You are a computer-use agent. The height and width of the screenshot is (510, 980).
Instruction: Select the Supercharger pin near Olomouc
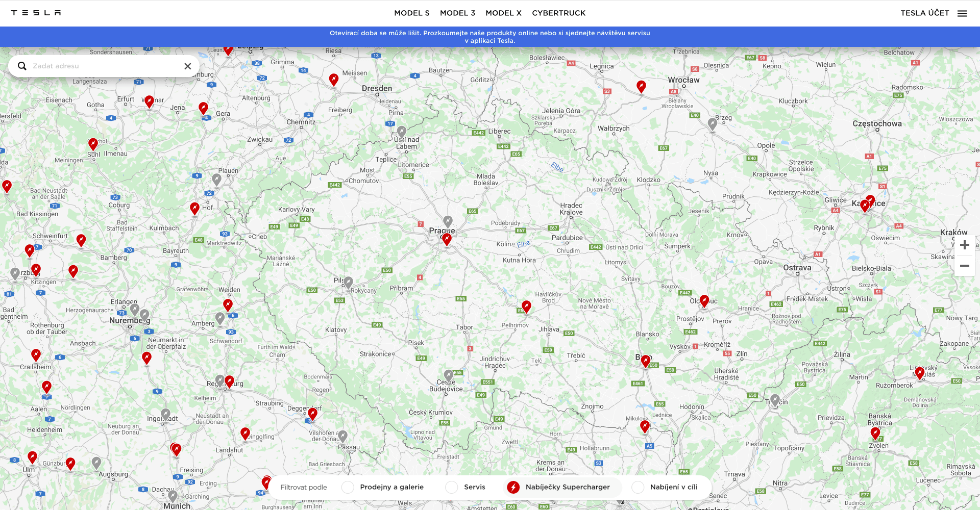point(704,301)
